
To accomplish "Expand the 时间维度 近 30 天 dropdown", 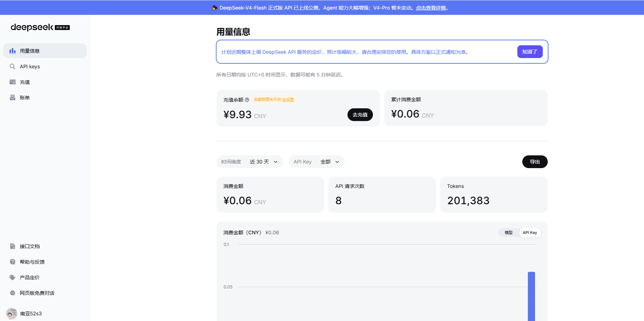I will pyautogui.click(x=250, y=162).
